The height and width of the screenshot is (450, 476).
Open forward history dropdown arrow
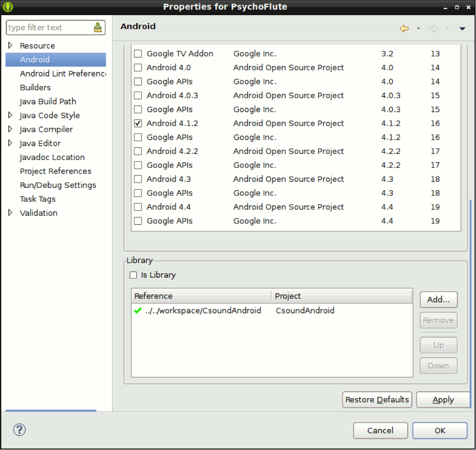[447, 28]
